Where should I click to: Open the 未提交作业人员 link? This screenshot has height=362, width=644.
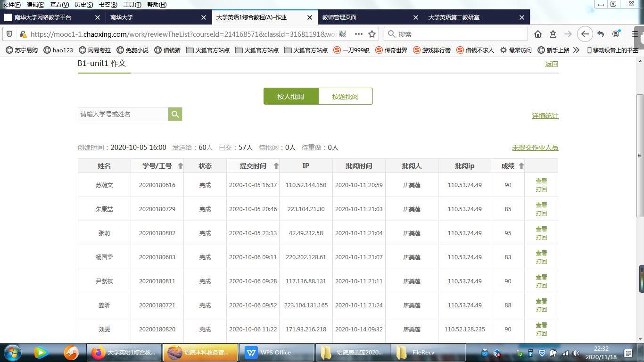tap(535, 148)
